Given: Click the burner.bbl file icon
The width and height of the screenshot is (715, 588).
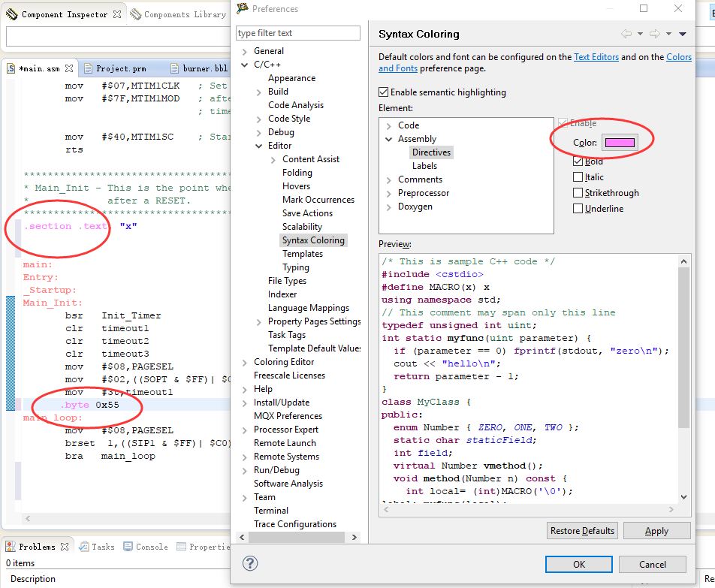Looking at the screenshot, I should tap(174, 68).
